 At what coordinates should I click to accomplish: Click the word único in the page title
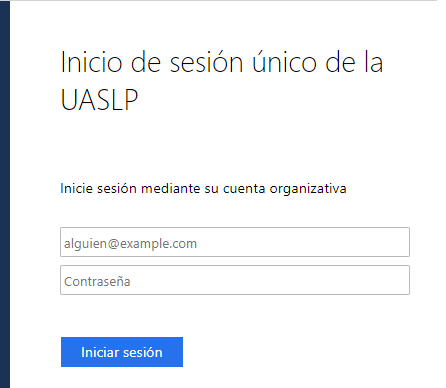click(x=284, y=62)
